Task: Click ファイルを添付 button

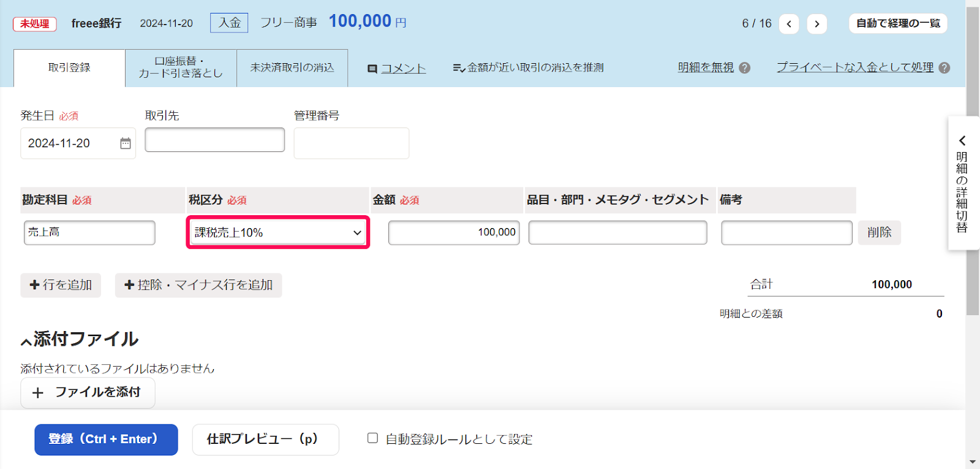Action: point(88,393)
